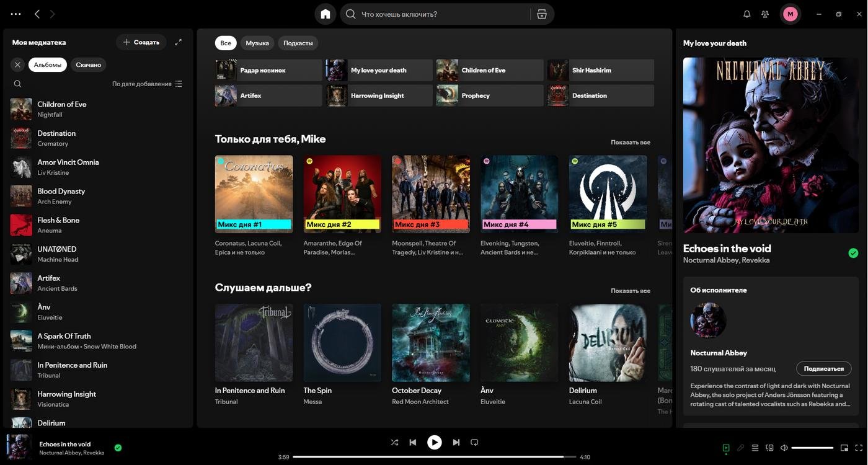Adjust the volume slider

click(812, 448)
